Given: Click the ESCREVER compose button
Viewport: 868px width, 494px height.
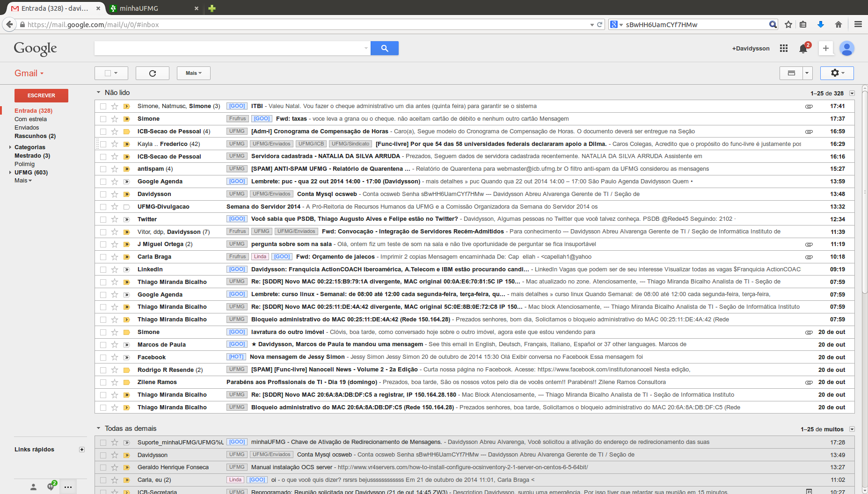Looking at the screenshot, I should tap(41, 95).
